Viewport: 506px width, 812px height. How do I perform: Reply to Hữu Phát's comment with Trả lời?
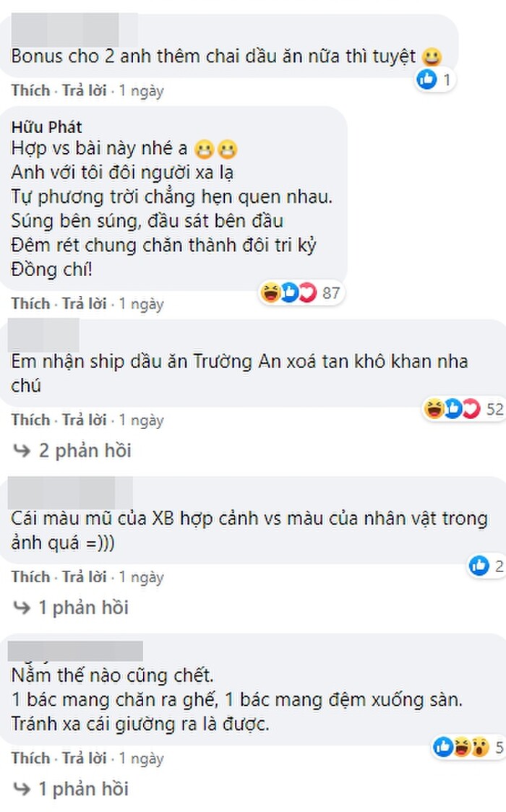(x=84, y=304)
